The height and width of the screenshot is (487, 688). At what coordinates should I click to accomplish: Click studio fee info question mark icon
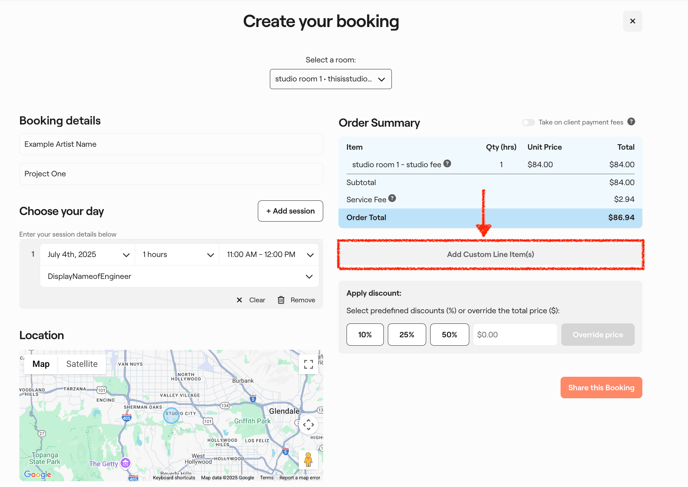pyautogui.click(x=447, y=164)
